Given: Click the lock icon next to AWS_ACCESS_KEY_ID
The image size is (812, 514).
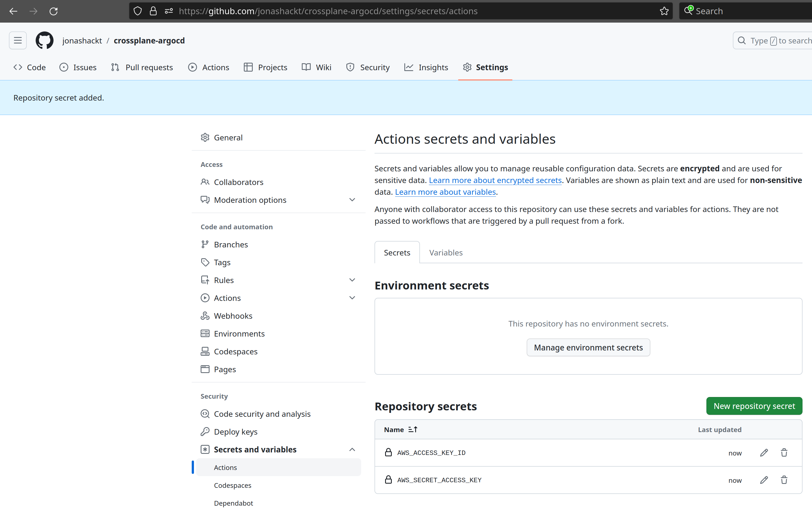Looking at the screenshot, I should pyautogui.click(x=388, y=452).
